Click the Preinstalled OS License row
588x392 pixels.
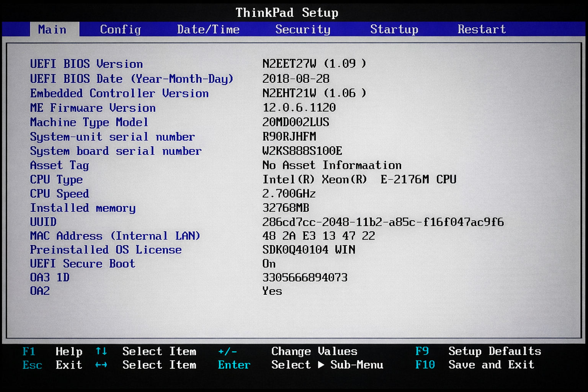[x=106, y=250]
